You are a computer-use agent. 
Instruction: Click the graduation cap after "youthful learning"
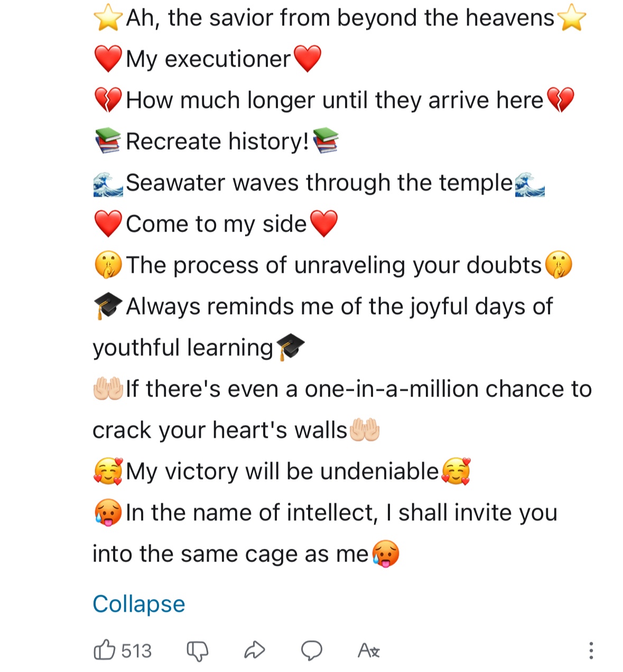click(290, 347)
